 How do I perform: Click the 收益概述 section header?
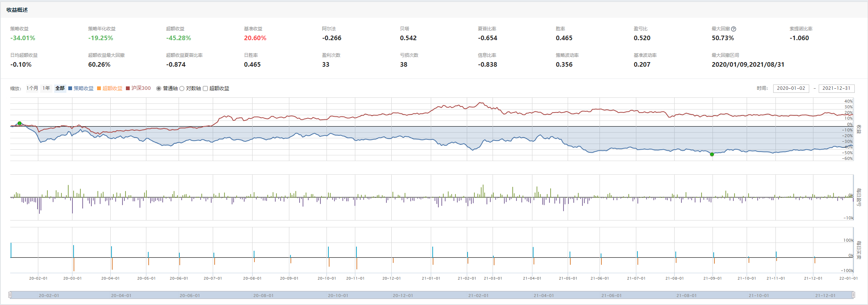coord(17,10)
